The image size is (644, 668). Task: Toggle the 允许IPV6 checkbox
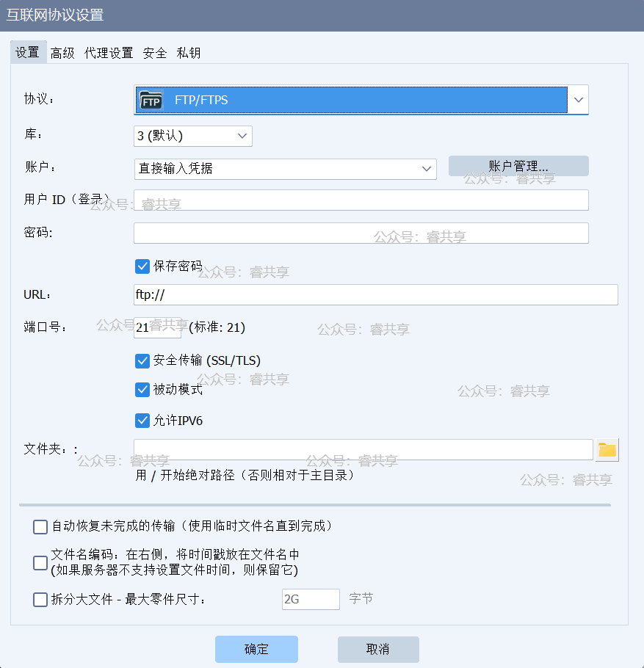point(142,421)
